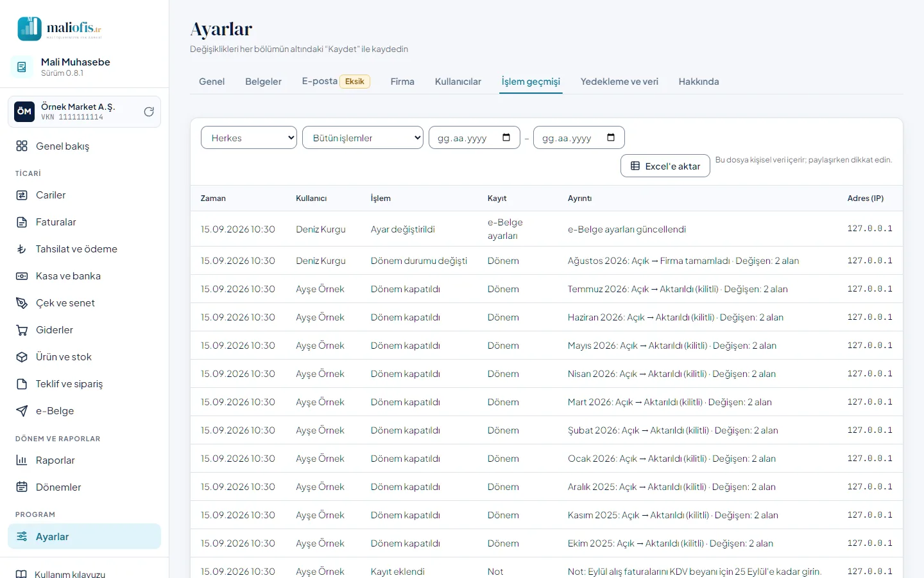
Task: Open the Kullanıcılar tab
Action: [458, 82]
